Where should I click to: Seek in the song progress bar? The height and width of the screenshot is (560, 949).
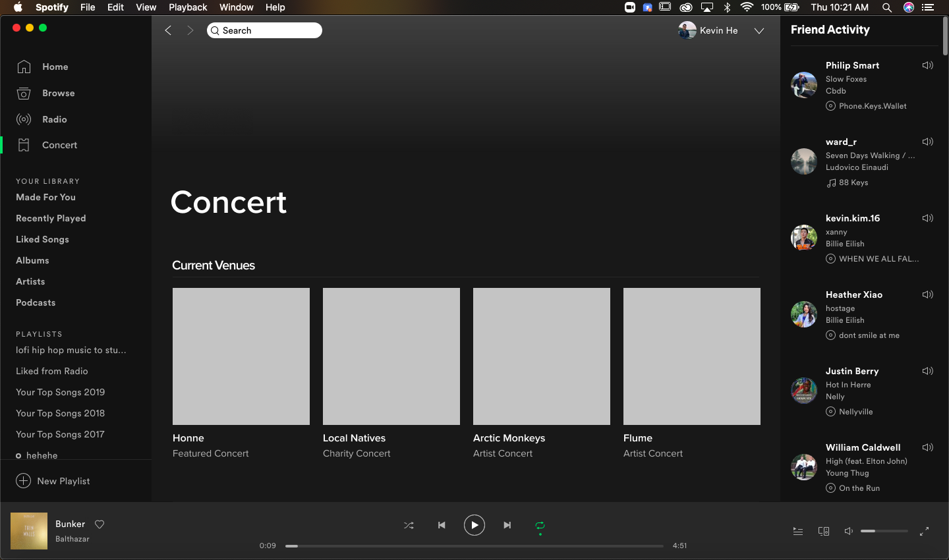click(x=474, y=546)
